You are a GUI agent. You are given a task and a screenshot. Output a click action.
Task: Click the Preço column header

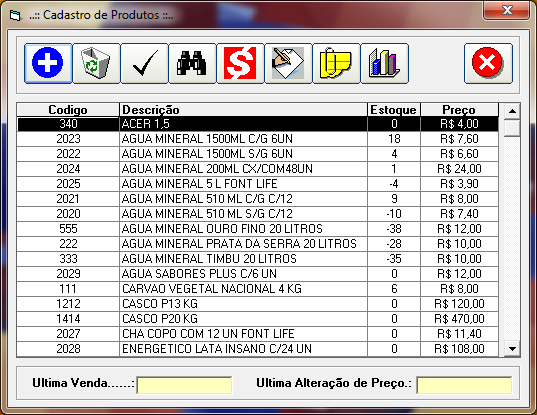click(459, 110)
